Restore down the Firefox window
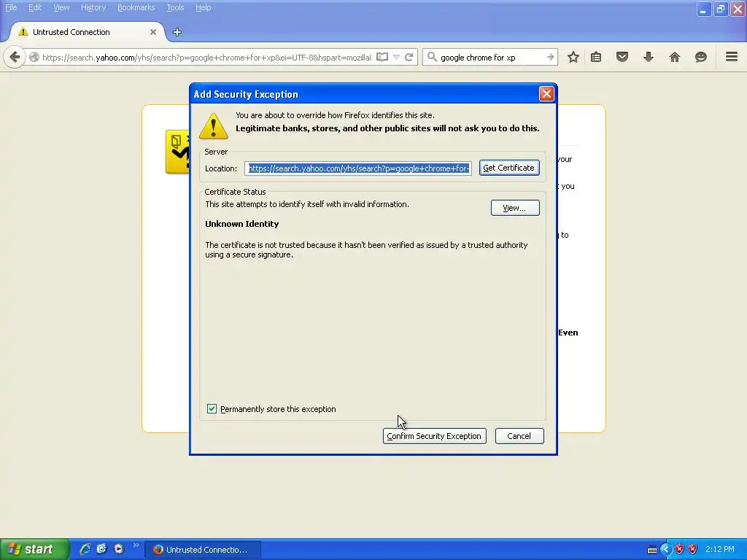The width and height of the screenshot is (747, 560). [721, 9]
